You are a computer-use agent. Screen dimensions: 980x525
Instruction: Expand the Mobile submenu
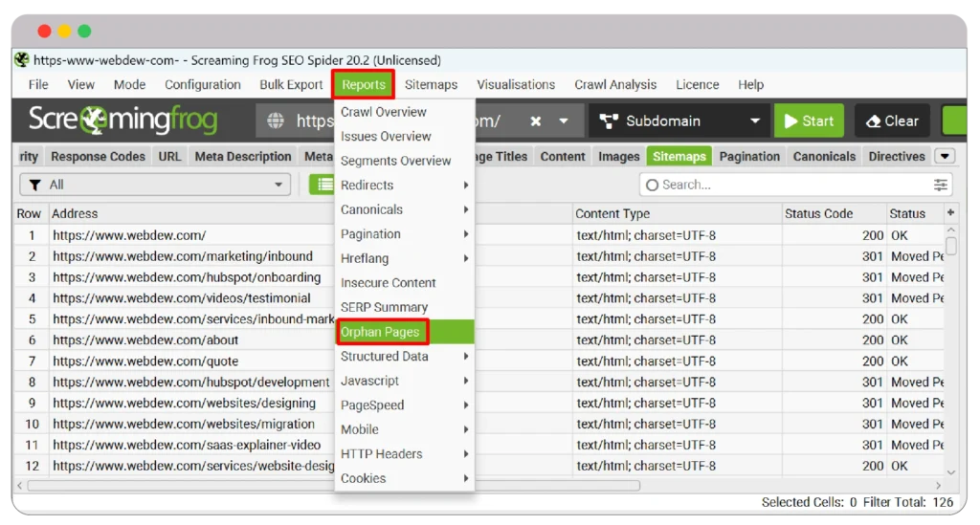[x=405, y=428]
